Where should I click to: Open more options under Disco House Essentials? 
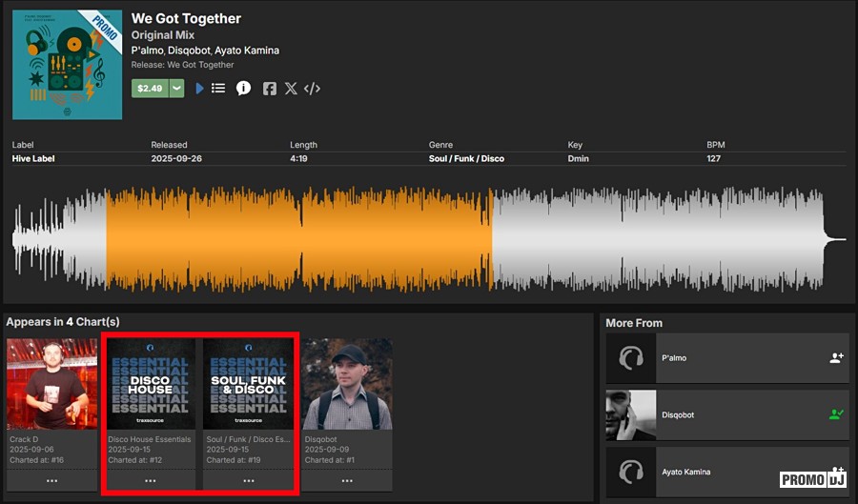pos(150,480)
